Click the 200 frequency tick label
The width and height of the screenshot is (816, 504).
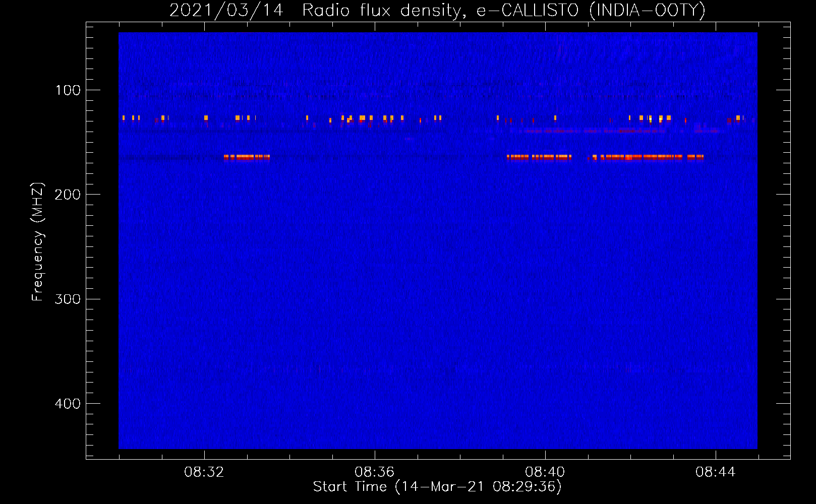point(68,195)
